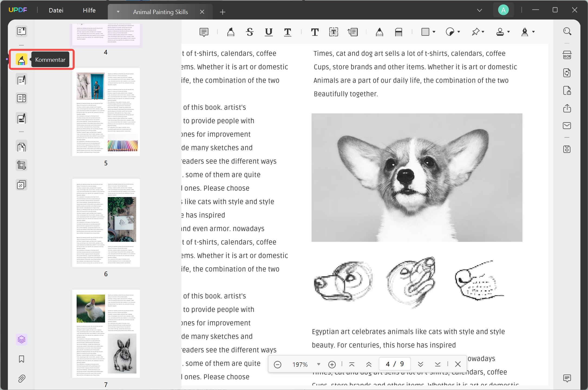Zoom out with the minus button
This screenshot has width=588, height=390.
(277, 364)
